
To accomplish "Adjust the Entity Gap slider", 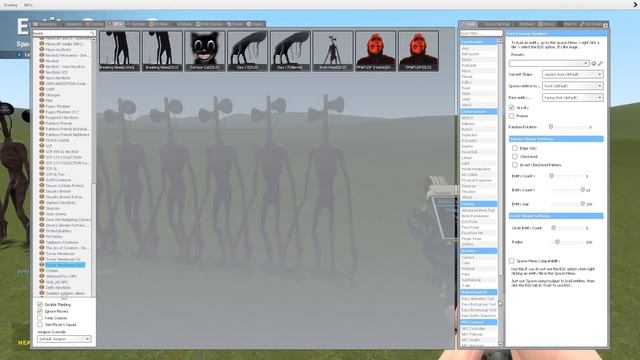I will coord(567,204).
